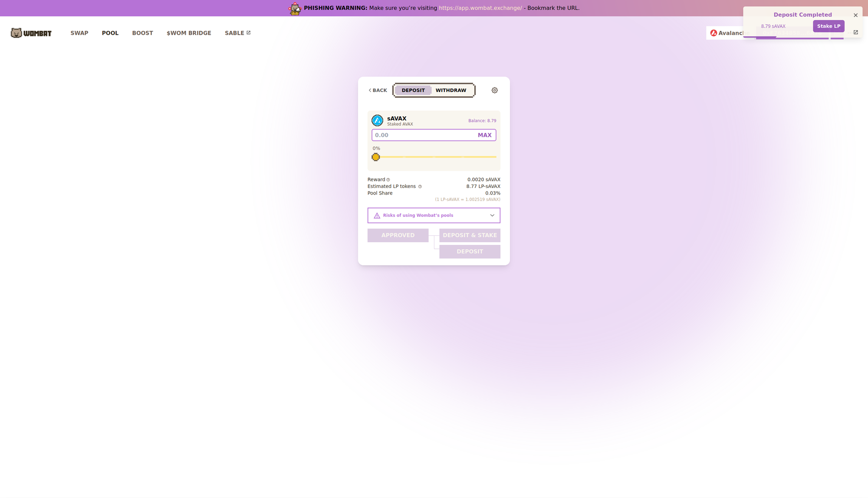Screen dimensions: 868x498
Task: Click MAX to fill full balance
Action: (484, 135)
